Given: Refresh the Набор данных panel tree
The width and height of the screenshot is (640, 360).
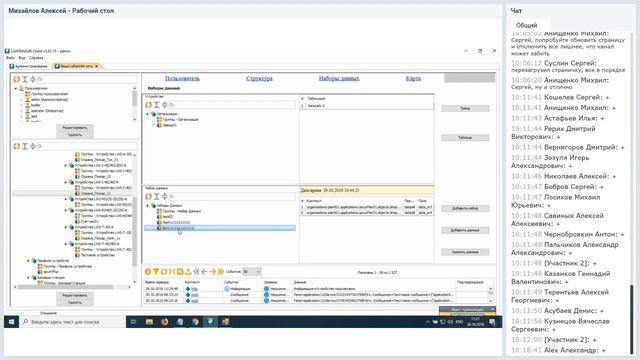Looking at the screenshot, I should [149, 196].
